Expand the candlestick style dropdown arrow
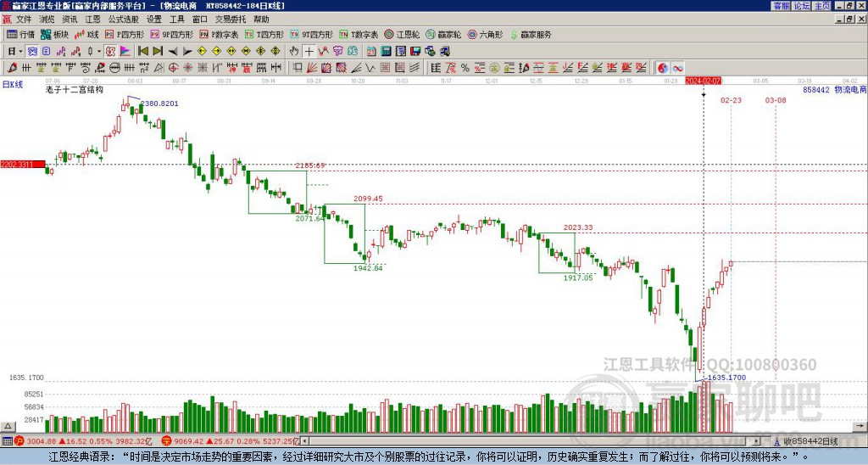 point(99,52)
